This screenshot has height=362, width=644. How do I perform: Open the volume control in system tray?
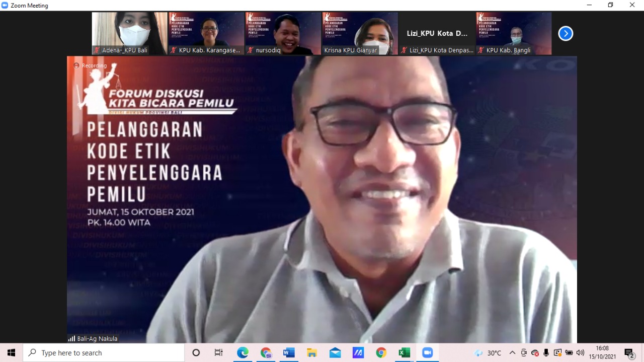pyautogui.click(x=580, y=353)
